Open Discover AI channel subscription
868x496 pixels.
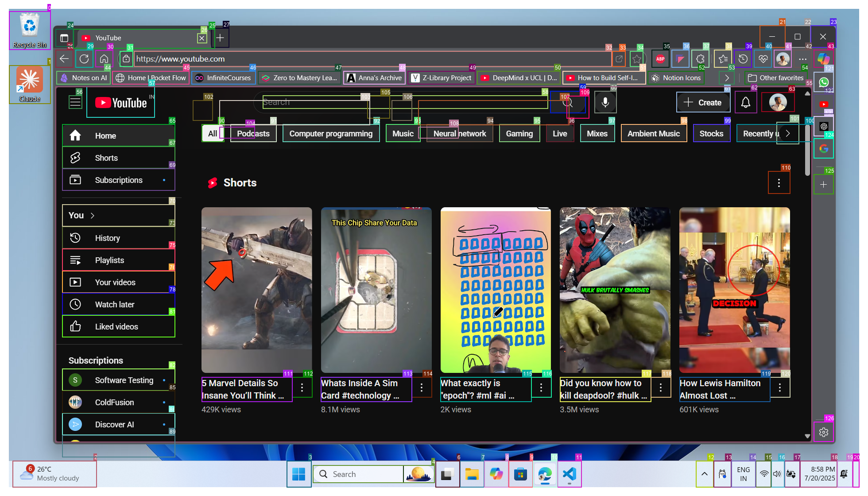tap(119, 424)
